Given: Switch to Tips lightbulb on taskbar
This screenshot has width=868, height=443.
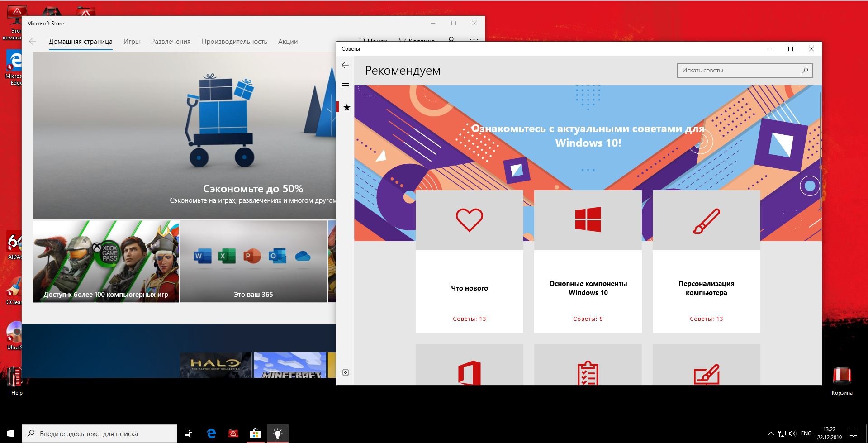Looking at the screenshot, I should [278, 433].
